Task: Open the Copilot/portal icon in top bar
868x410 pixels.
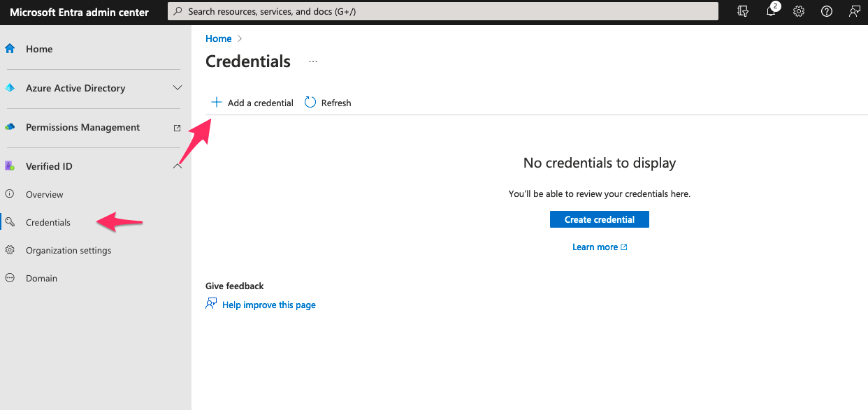Action: click(744, 12)
